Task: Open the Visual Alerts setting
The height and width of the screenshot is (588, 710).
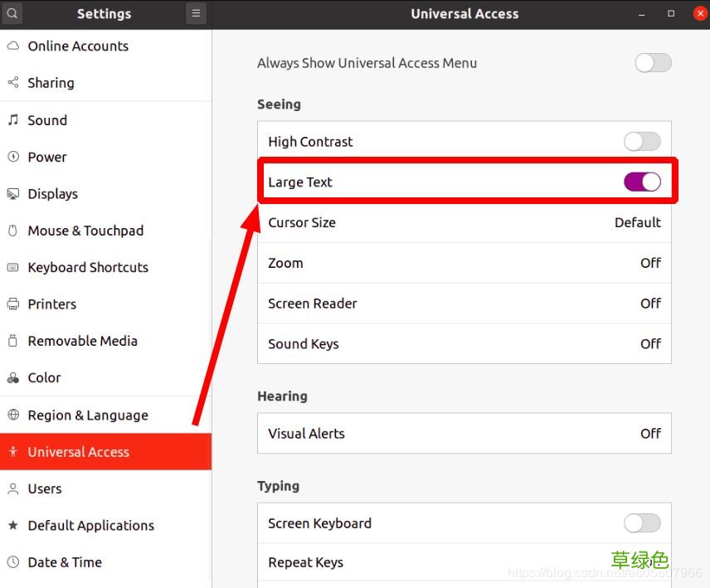Action: [x=464, y=434]
